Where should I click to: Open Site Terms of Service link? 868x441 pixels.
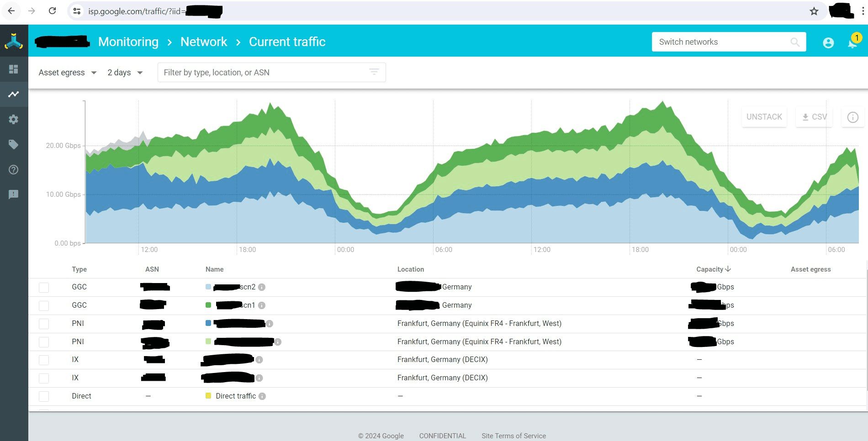point(513,436)
